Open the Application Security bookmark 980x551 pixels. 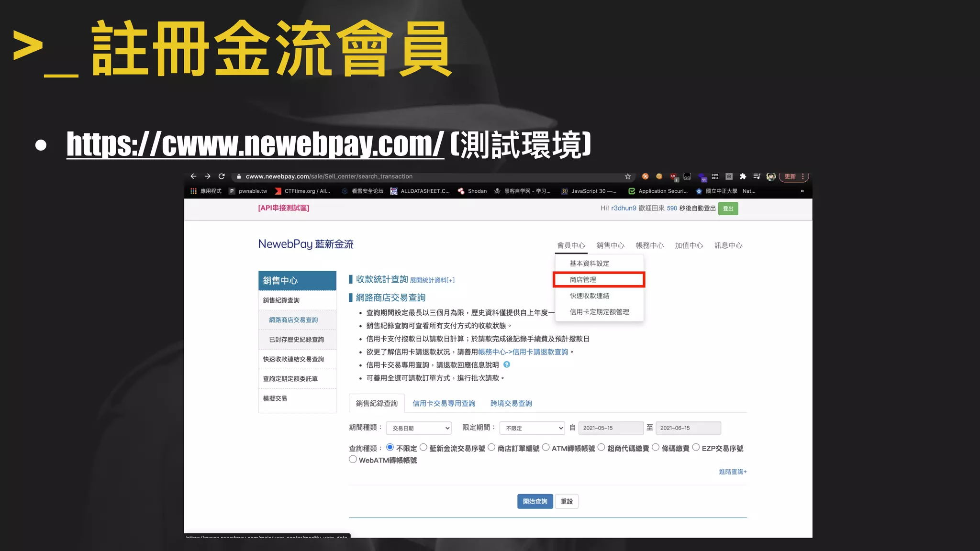click(x=658, y=191)
